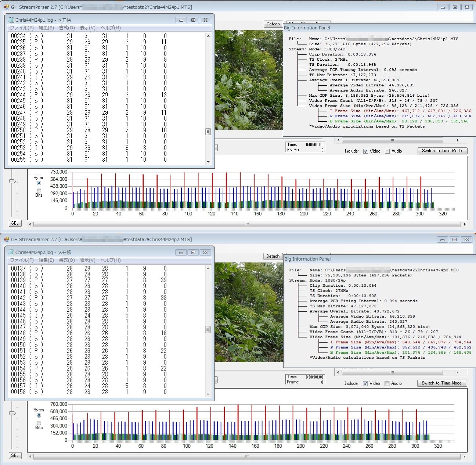Click Detach button in Chris44M24p1.MTS window
This screenshot has width=476, height=465.
[x=273, y=24]
